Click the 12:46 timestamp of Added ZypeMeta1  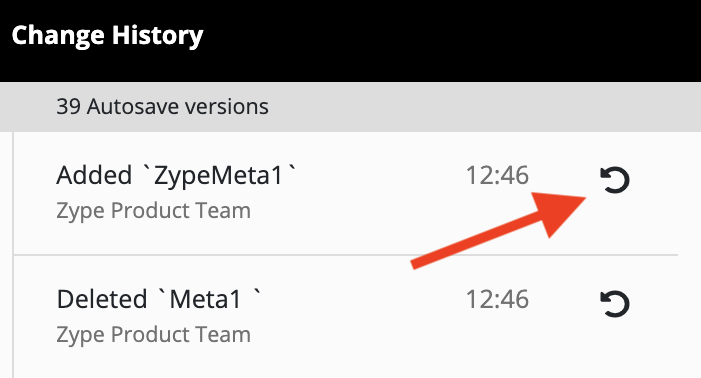tap(497, 175)
